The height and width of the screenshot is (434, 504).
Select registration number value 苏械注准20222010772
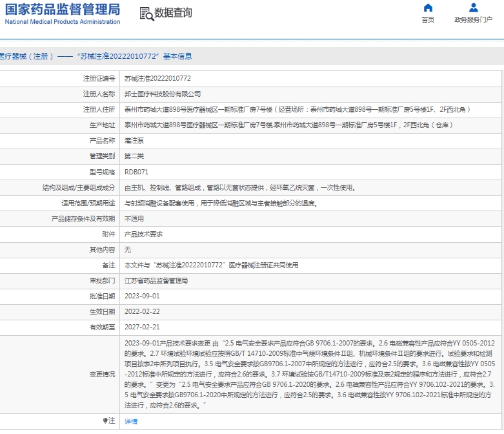click(157, 79)
